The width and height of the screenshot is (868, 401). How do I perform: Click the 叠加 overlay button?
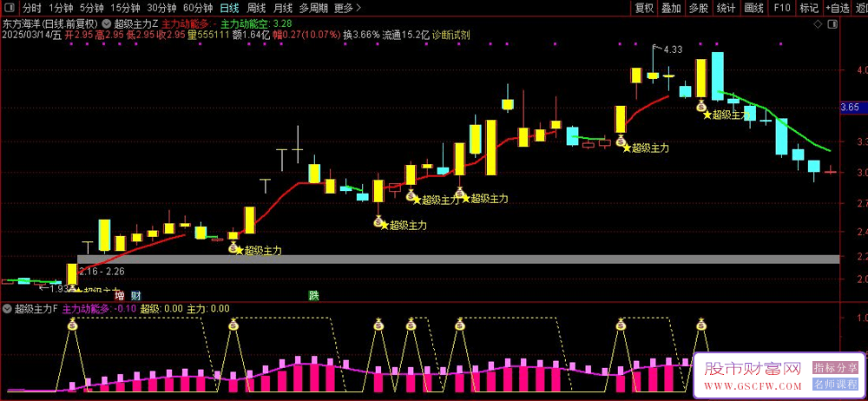(x=671, y=8)
